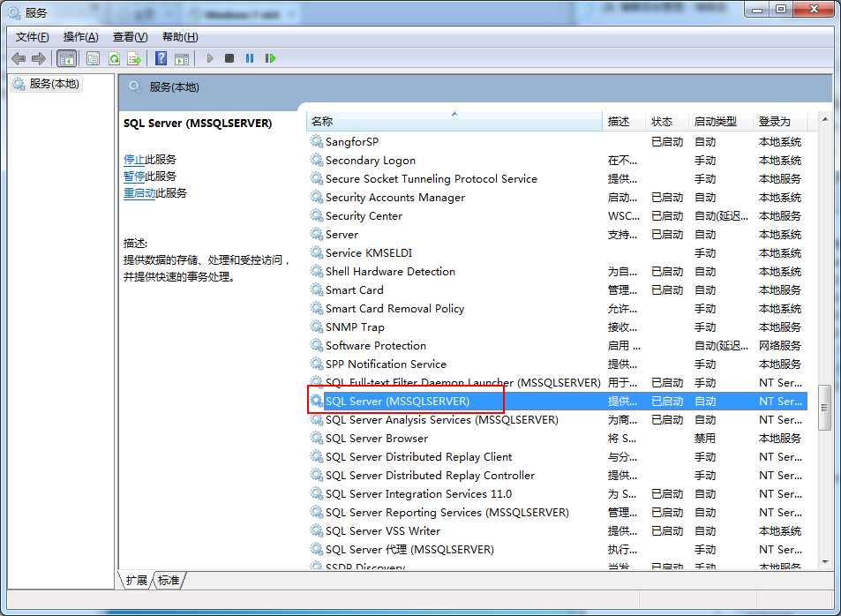Stop the service using the square icon
This screenshot has width=841, height=616.
pos(229,58)
